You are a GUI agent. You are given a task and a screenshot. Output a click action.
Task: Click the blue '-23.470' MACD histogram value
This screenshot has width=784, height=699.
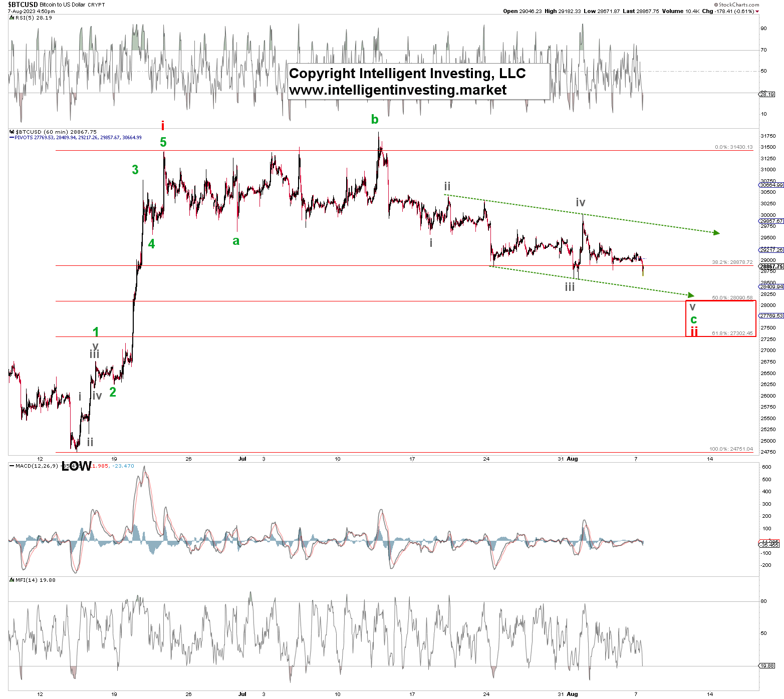point(123,466)
